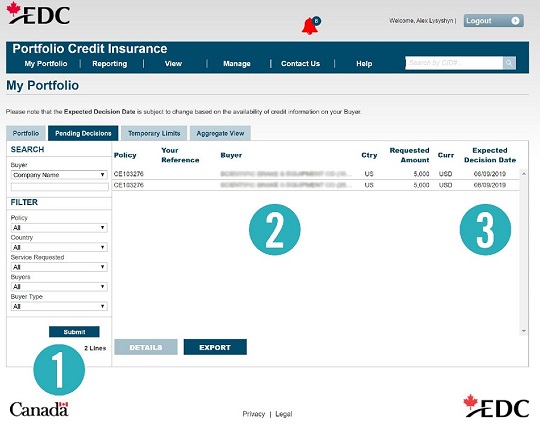The image size is (540, 430).
Task: Open the Privacy link in footer
Action: point(253,414)
